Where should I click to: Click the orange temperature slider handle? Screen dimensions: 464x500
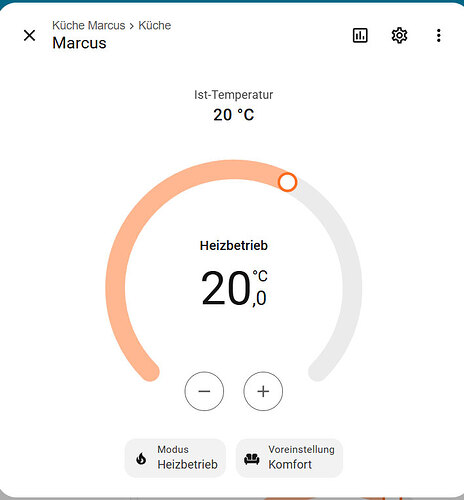pyautogui.click(x=287, y=182)
